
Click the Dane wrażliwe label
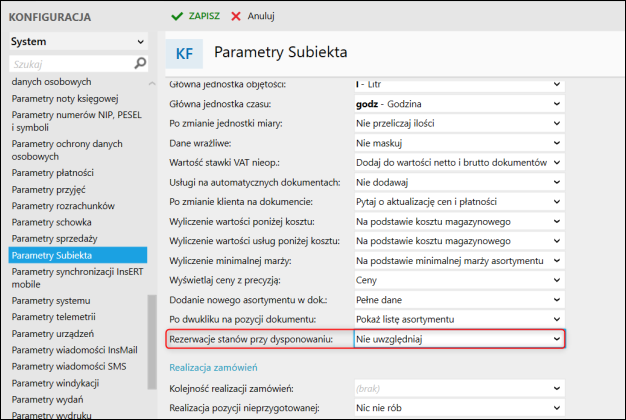pos(200,143)
